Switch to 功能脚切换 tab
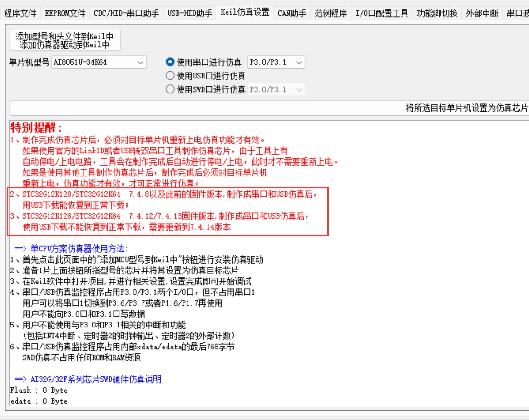 tap(437, 13)
